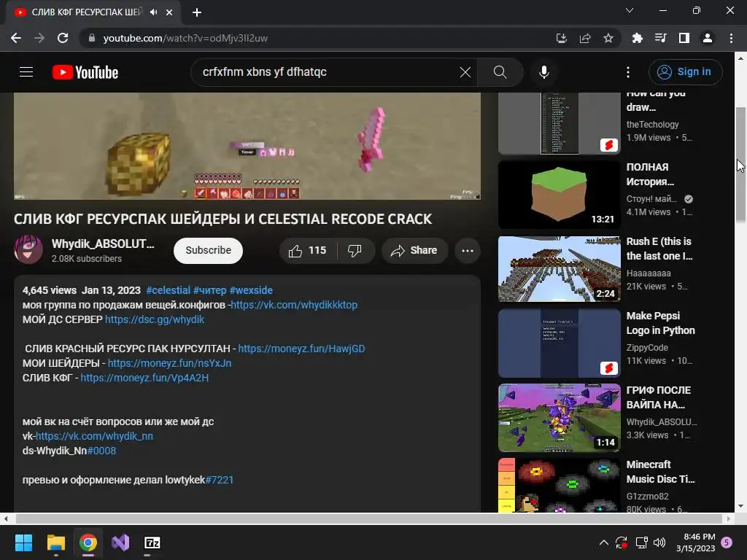The width and height of the screenshot is (747, 560).
Task: Open Chrome profile icon
Action: coord(708,38)
